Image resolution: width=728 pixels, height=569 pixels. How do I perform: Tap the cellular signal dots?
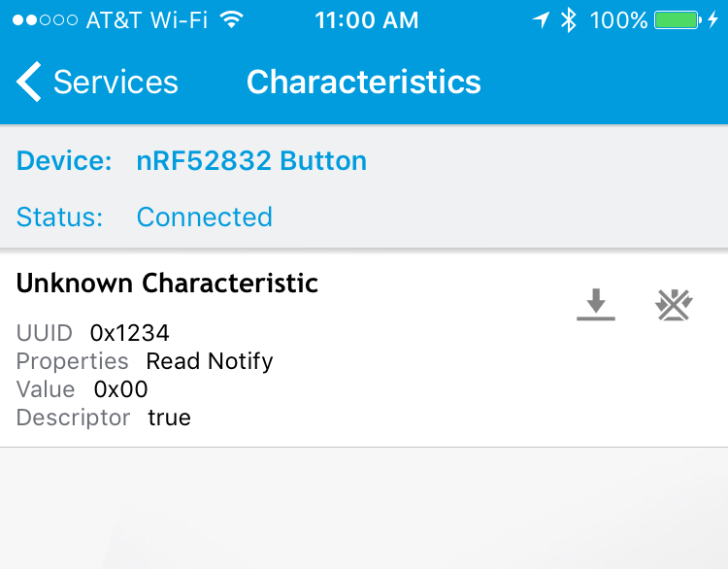45,20
